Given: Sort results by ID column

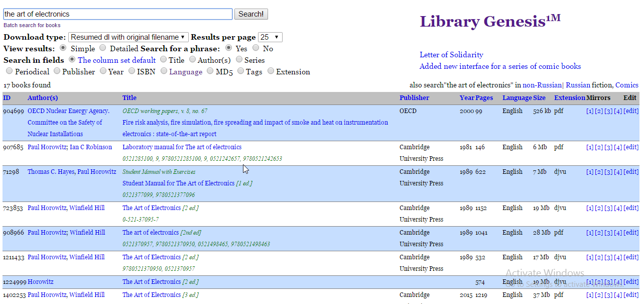Looking at the screenshot, I should pyautogui.click(x=7, y=98).
